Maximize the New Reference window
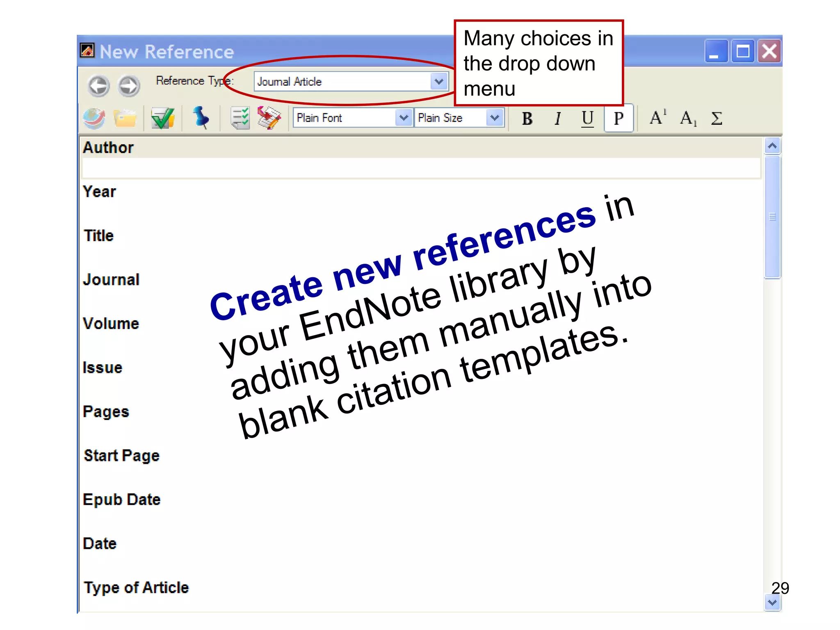The height and width of the screenshot is (630, 840). (x=743, y=51)
